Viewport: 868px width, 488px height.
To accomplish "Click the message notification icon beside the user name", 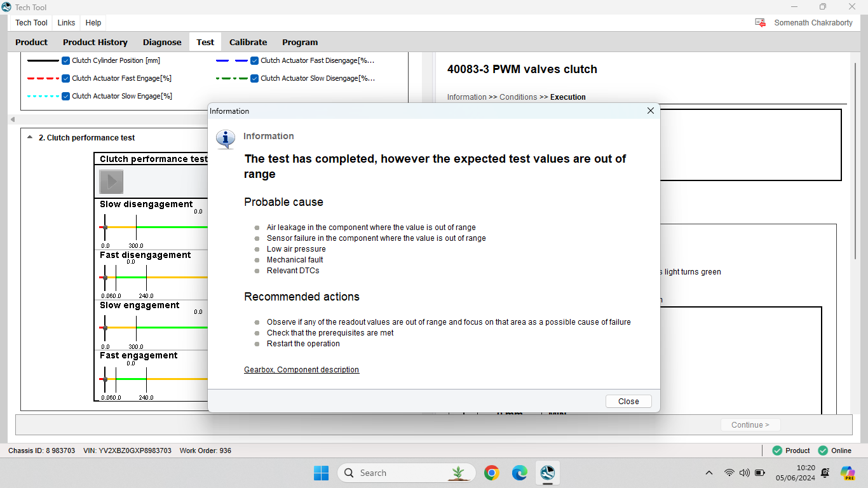I will (760, 22).
